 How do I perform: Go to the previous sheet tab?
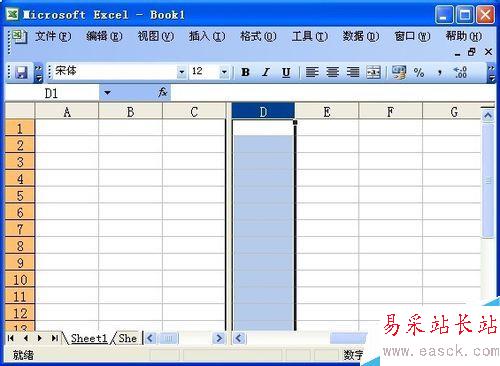pyautogui.click(x=26, y=338)
